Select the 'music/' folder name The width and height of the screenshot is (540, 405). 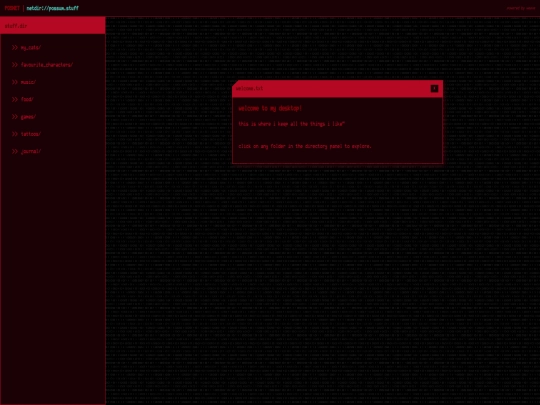tap(28, 82)
